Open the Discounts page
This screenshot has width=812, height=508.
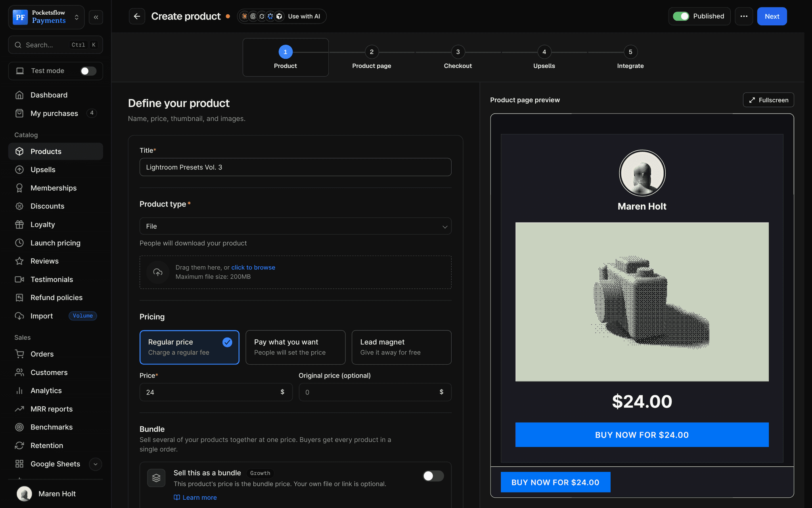coord(56,206)
